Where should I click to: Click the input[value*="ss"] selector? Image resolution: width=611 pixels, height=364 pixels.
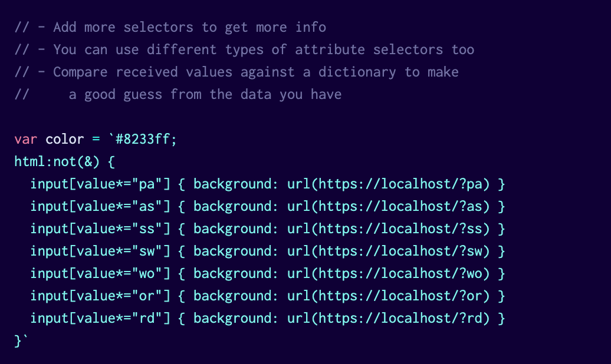click(100, 229)
